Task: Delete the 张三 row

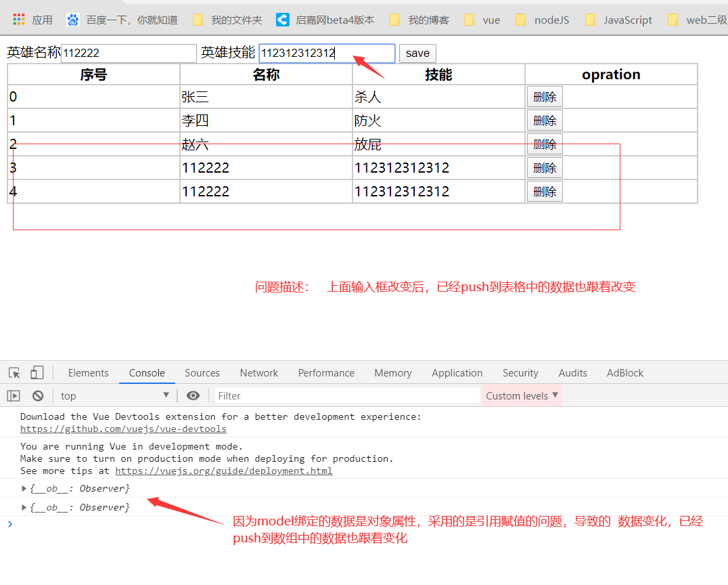Action: (545, 97)
